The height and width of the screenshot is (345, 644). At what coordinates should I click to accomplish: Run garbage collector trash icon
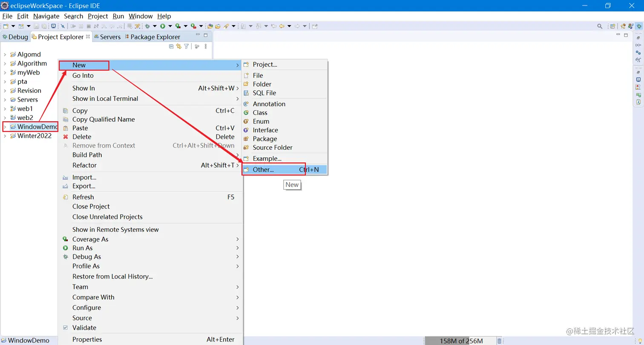coord(499,341)
